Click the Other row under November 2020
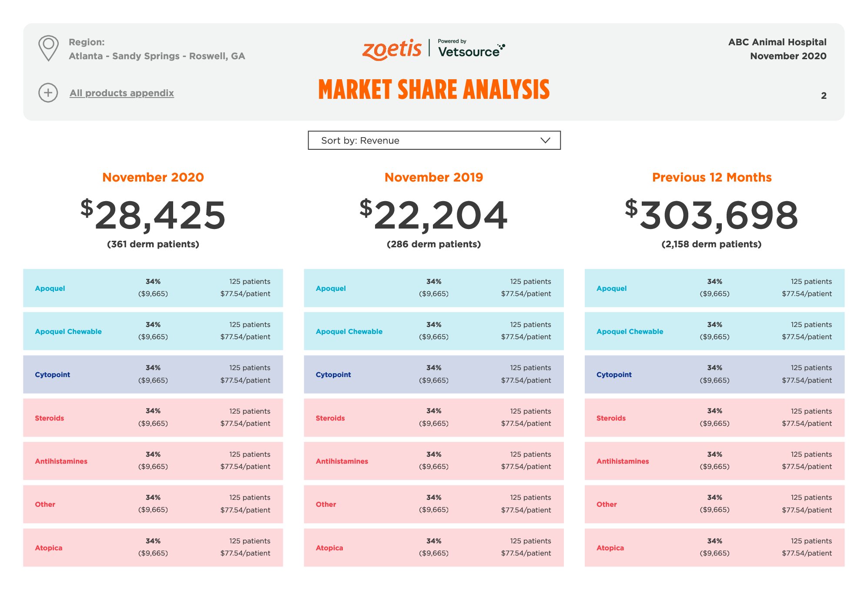The width and height of the screenshot is (868, 613). point(153,504)
